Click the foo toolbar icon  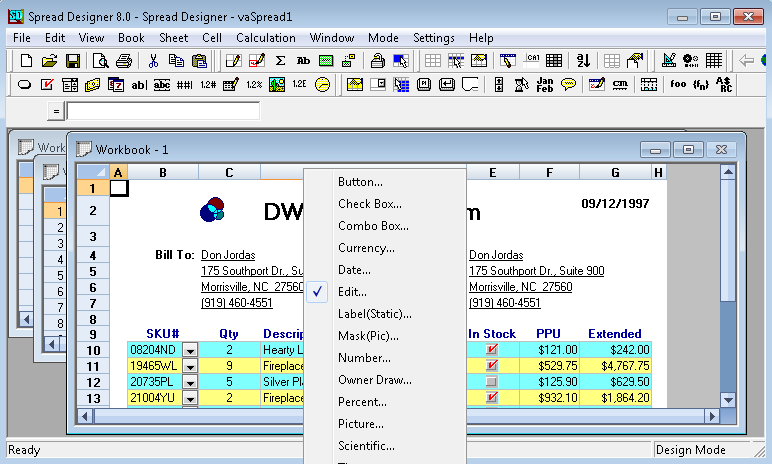(x=678, y=85)
